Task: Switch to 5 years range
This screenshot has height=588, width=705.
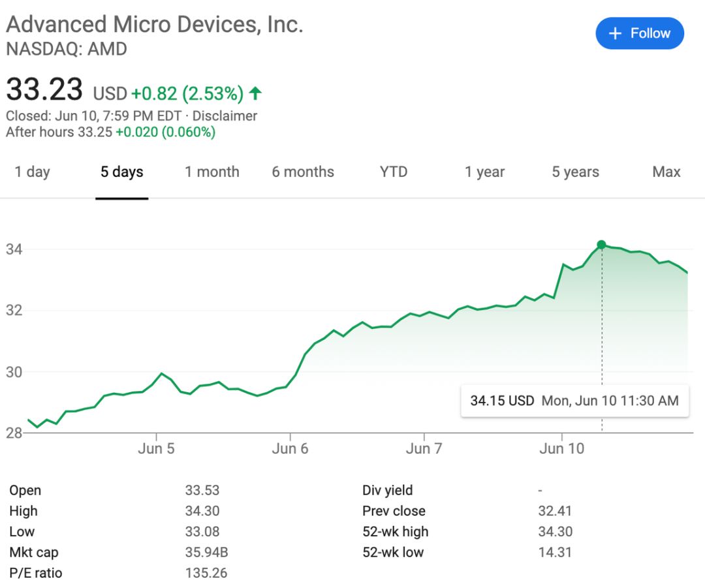Action: point(575,172)
